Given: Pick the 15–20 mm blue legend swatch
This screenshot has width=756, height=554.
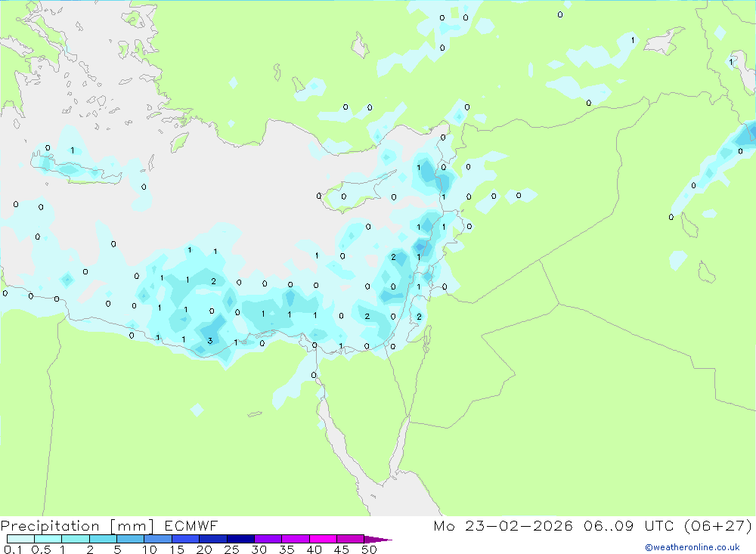Looking at the screenshot, I should point(186,539).
